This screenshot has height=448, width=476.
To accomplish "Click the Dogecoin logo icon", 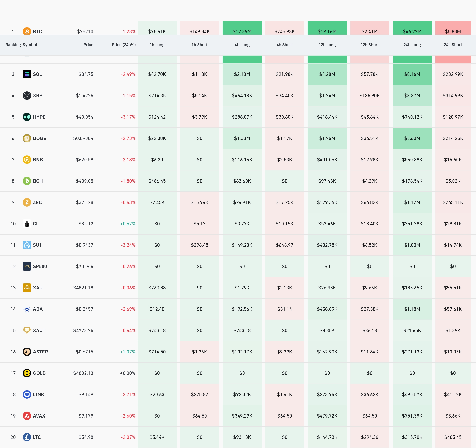I will click(x=27, y=138).
